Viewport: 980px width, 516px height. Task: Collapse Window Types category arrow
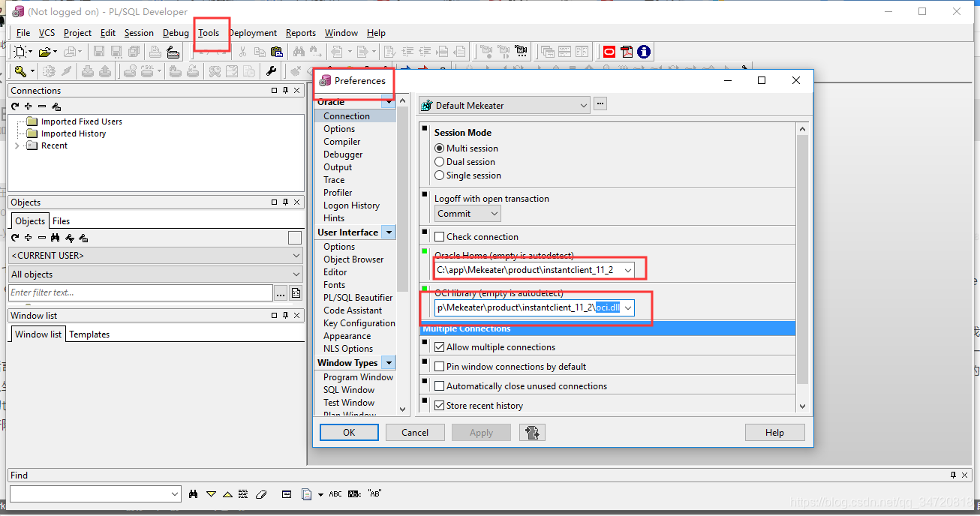[x=389, y=363]
